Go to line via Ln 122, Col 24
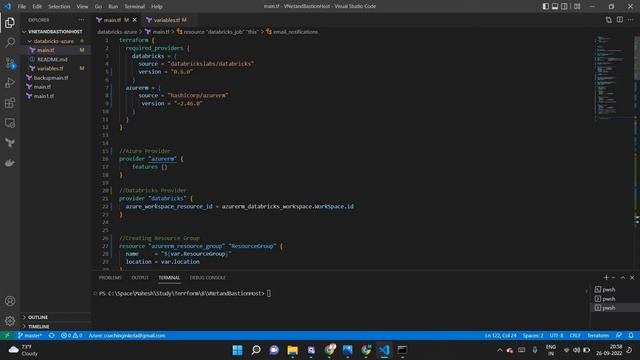 click(x=500, y=336)
